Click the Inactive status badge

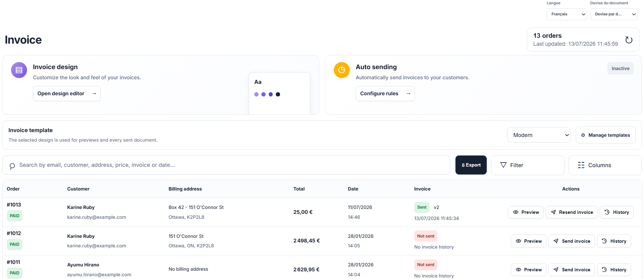620,69
